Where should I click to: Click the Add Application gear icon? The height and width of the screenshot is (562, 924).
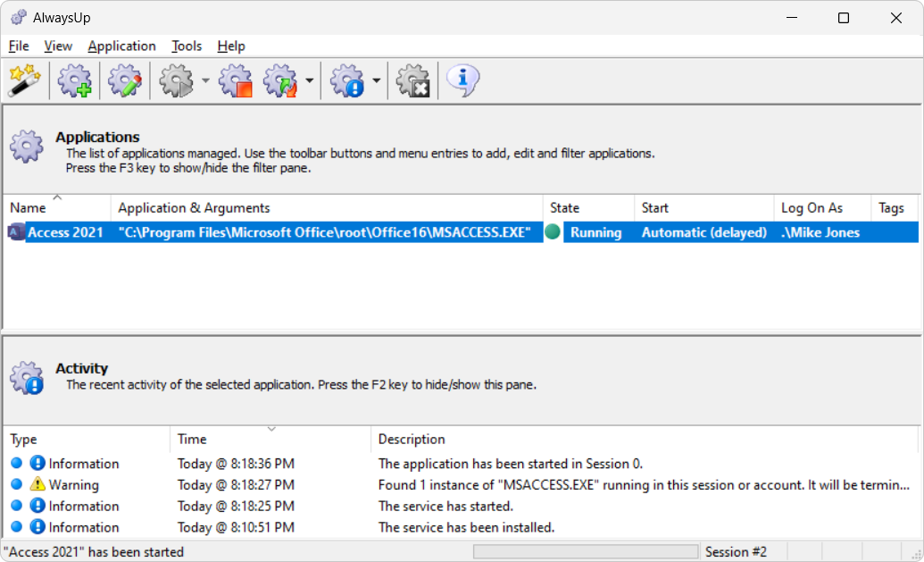pos(74,80)
